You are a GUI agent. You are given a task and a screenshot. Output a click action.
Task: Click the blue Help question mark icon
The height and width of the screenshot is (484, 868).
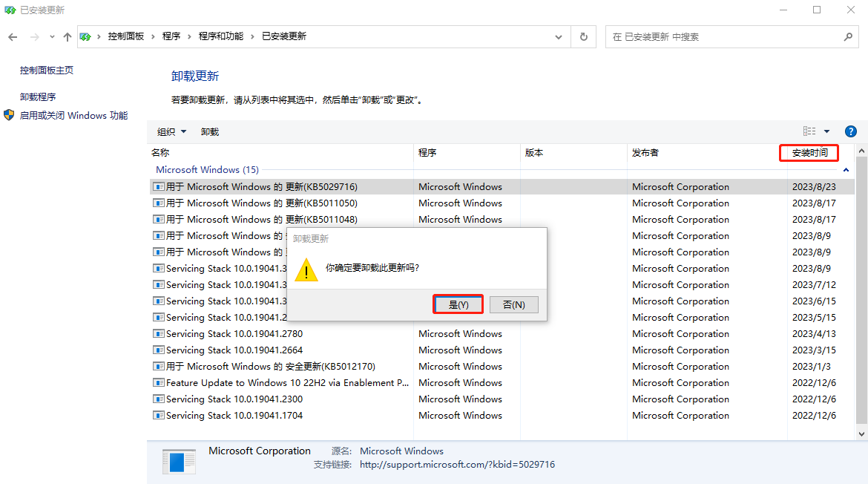click(x=851, y=131)
